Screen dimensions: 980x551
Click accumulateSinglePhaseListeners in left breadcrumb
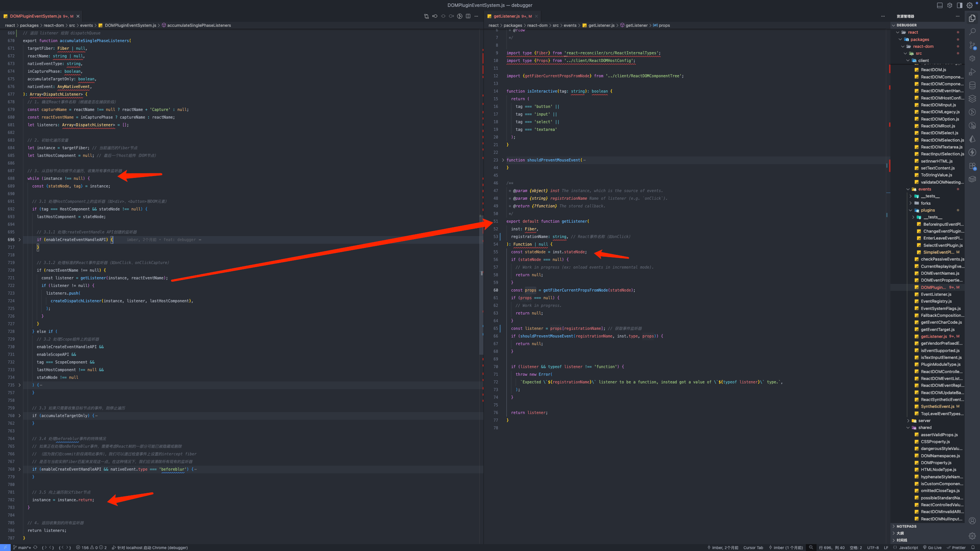tap(199, 26)
